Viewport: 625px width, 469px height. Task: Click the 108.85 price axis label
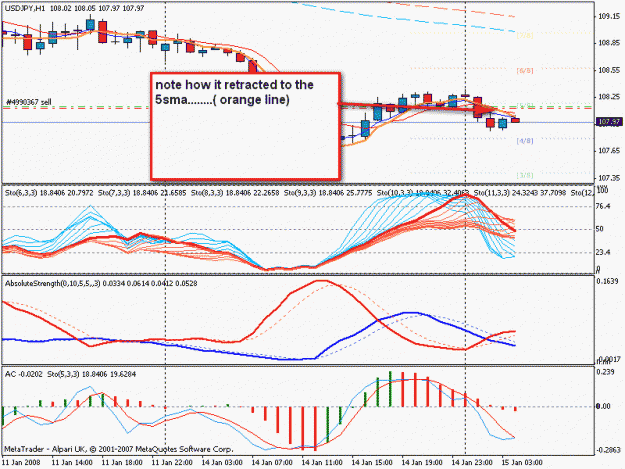(x=609, y=43)
